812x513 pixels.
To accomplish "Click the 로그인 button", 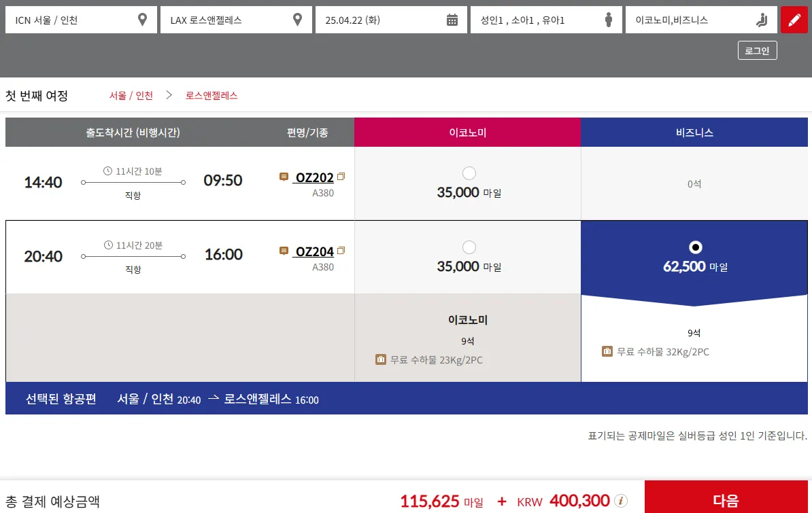I will click(757, 51).
